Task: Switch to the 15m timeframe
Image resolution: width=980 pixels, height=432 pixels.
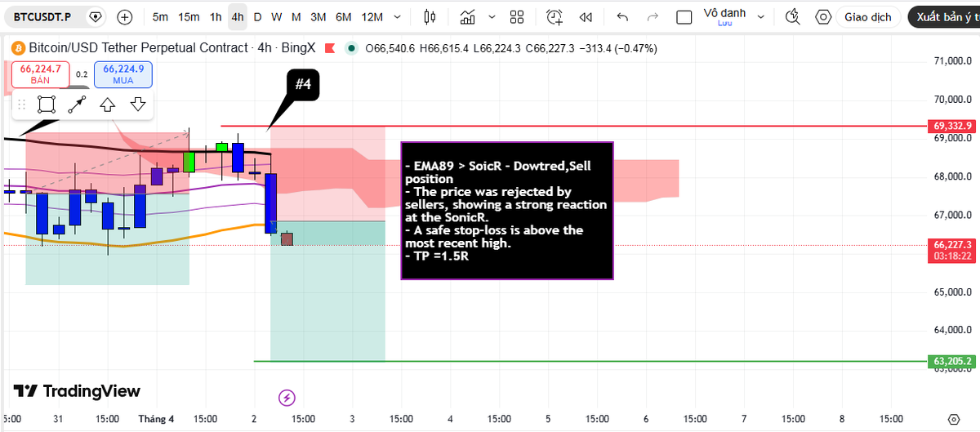Action: pyautogui.click(x=189, y=16)
